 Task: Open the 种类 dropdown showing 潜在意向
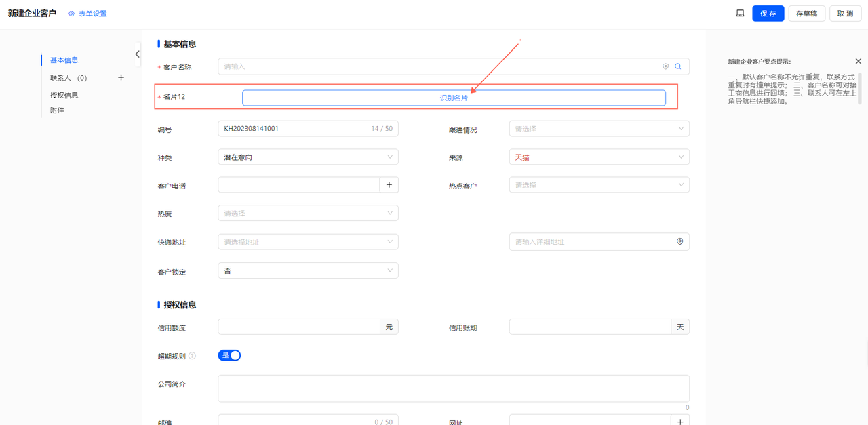[x=308, y=157]
